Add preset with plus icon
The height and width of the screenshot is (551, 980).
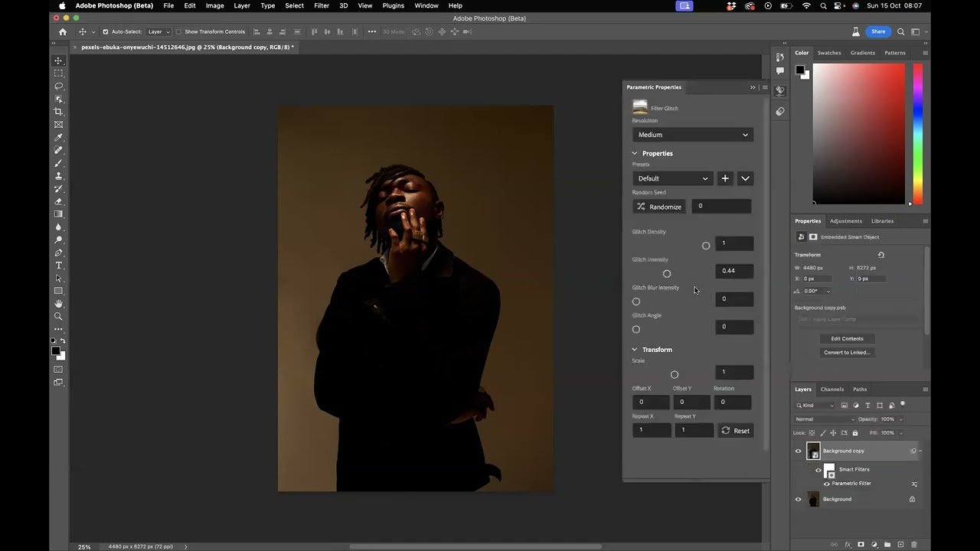(x=725, y=178)
